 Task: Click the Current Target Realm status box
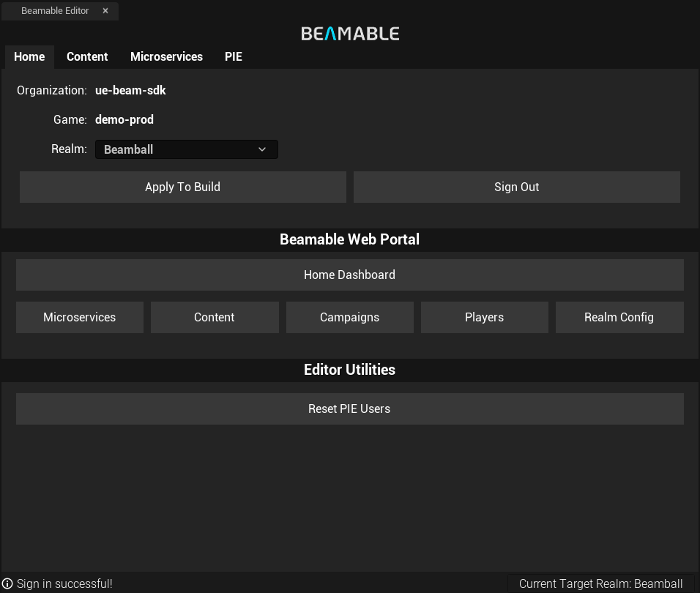coord(600,583)
